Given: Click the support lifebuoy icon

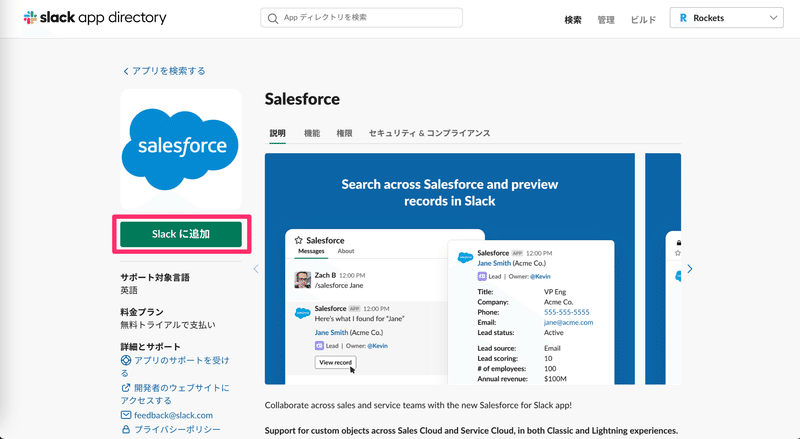Looking at the screenshot, I should 126,360.
